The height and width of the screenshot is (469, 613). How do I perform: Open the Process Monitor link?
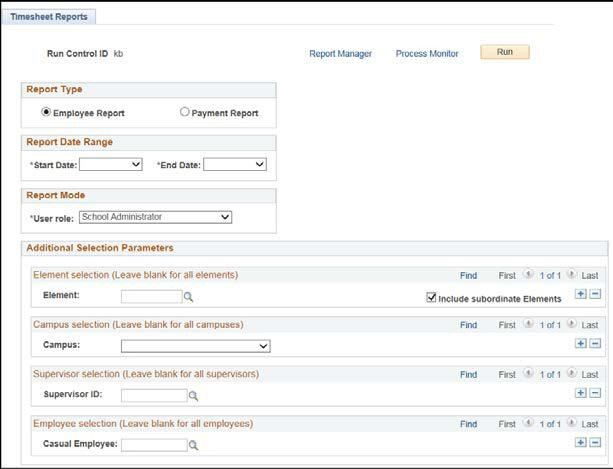pyautogui.click(x=427, y=54)
